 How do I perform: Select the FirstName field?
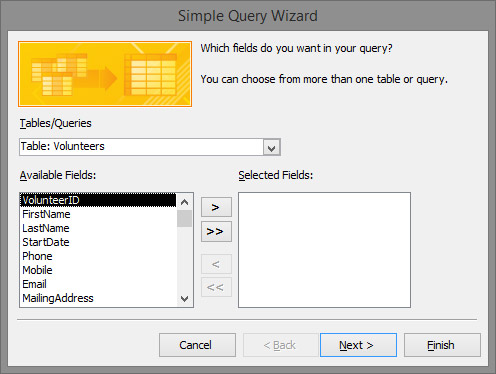click(x=99, y=214)
